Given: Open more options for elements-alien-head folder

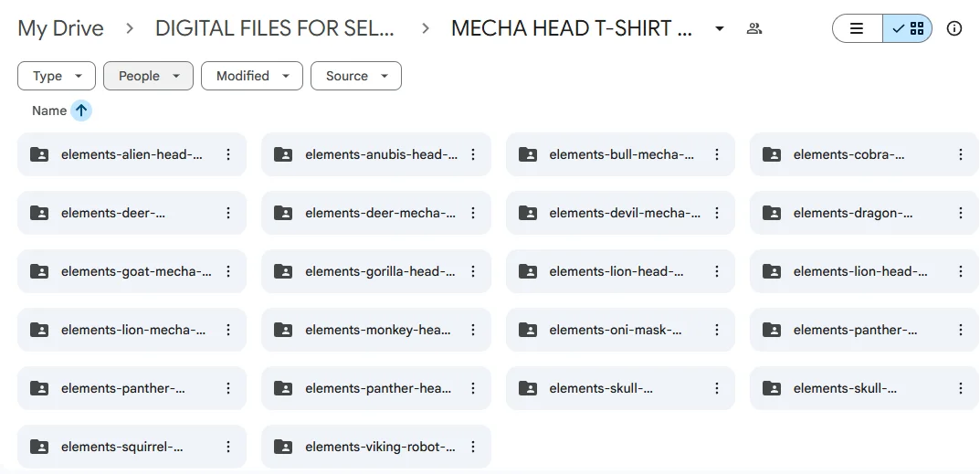Looking at the screenshot, I should click(x=228, y=154).
